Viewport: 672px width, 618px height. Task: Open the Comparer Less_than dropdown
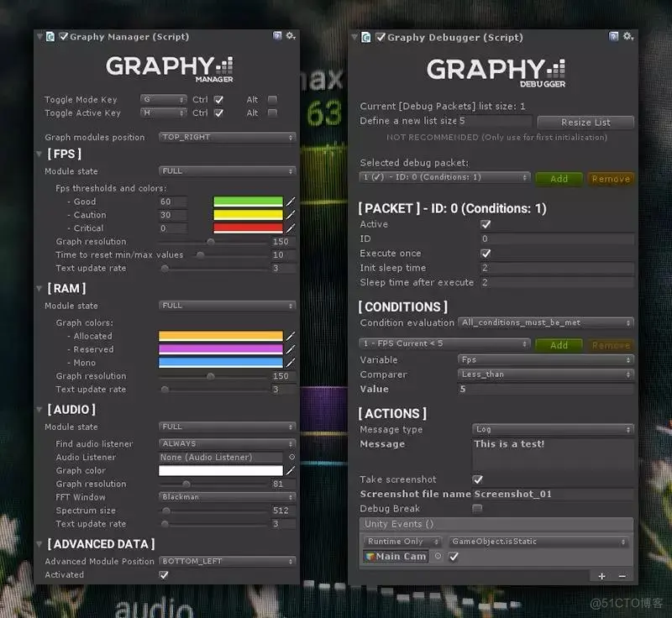tap(545, 374)
